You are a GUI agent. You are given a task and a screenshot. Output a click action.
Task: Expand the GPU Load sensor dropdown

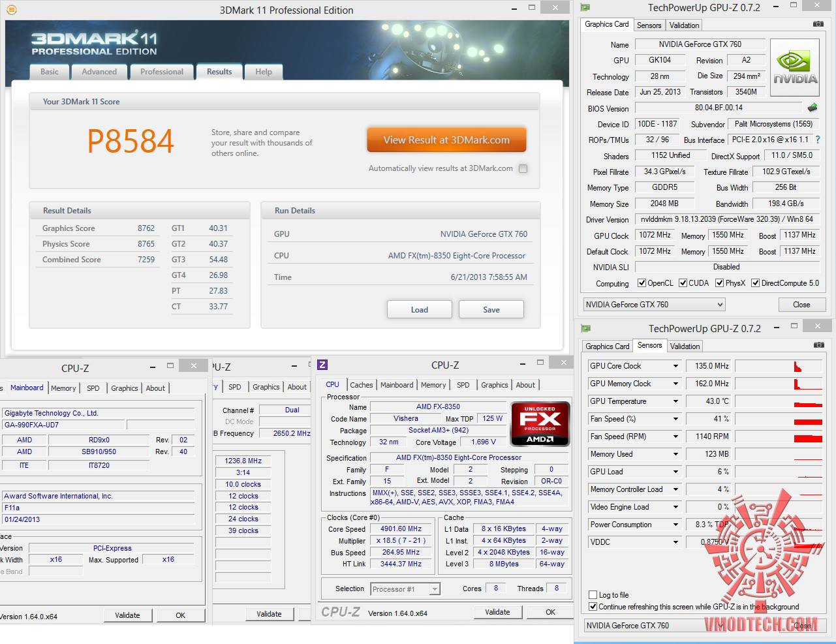click(675, 472)
